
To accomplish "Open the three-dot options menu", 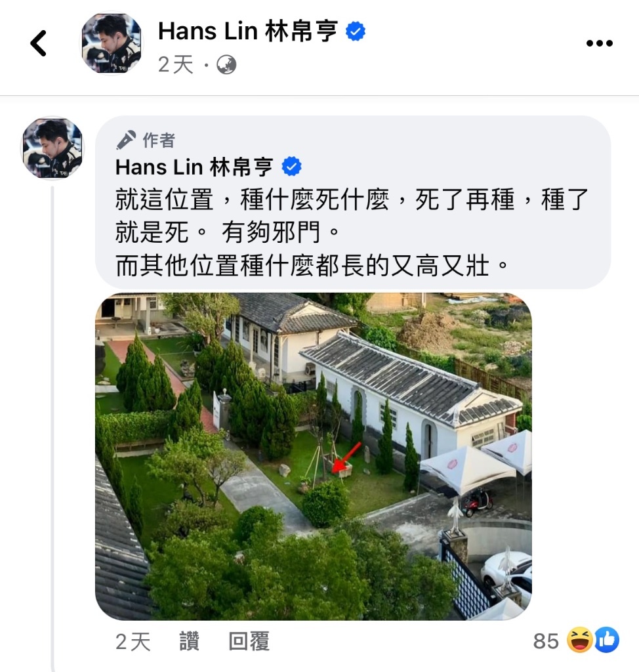I will pyautogui.click(x=599, y=43).
